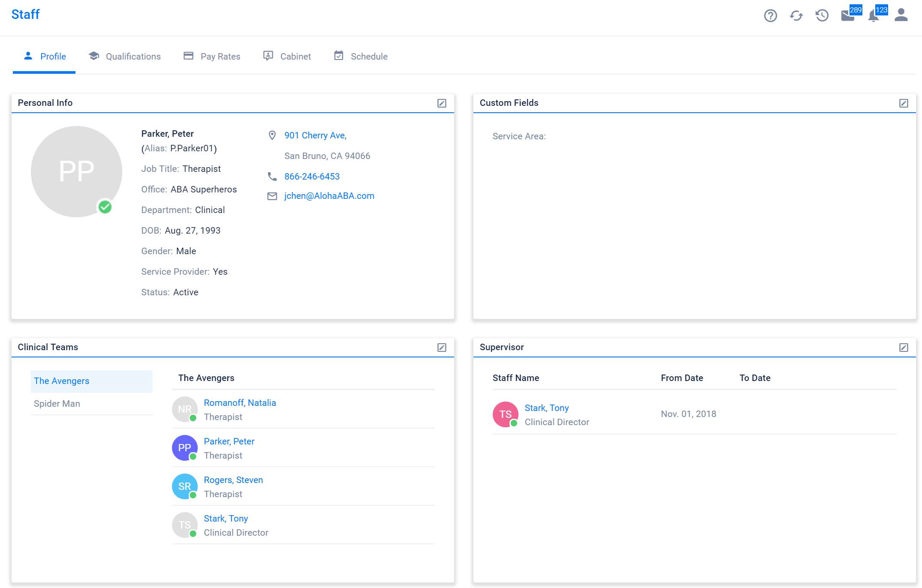Image resolution: width=922 pixels, height=588 pixels.
Task: Click the refresh sync icon
Action: 796,16
